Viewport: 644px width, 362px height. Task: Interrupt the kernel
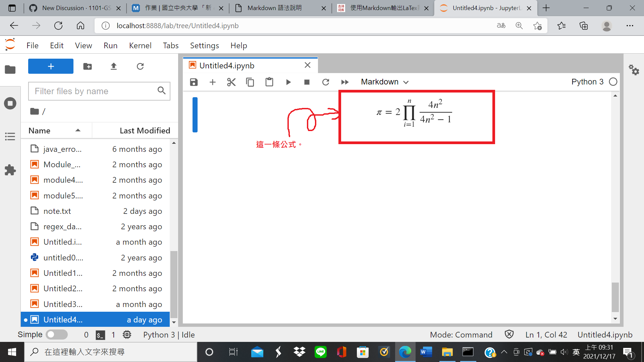click(307, 82)
